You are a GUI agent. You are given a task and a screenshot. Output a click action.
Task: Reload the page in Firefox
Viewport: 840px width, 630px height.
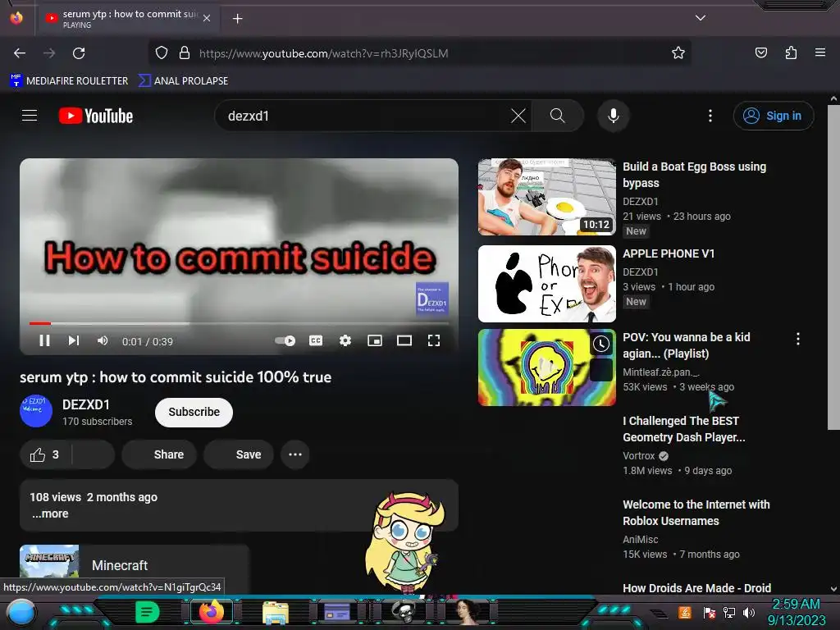(x=79, y=53)
